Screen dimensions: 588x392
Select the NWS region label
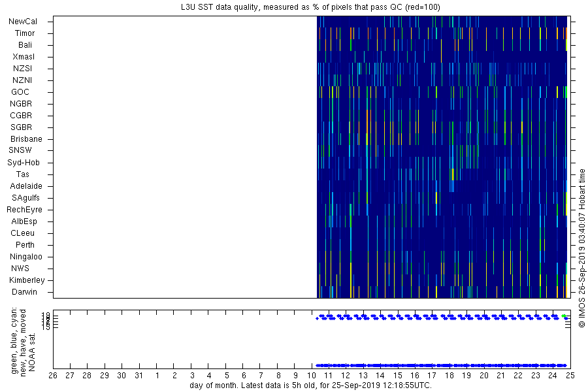coord(20,269)
